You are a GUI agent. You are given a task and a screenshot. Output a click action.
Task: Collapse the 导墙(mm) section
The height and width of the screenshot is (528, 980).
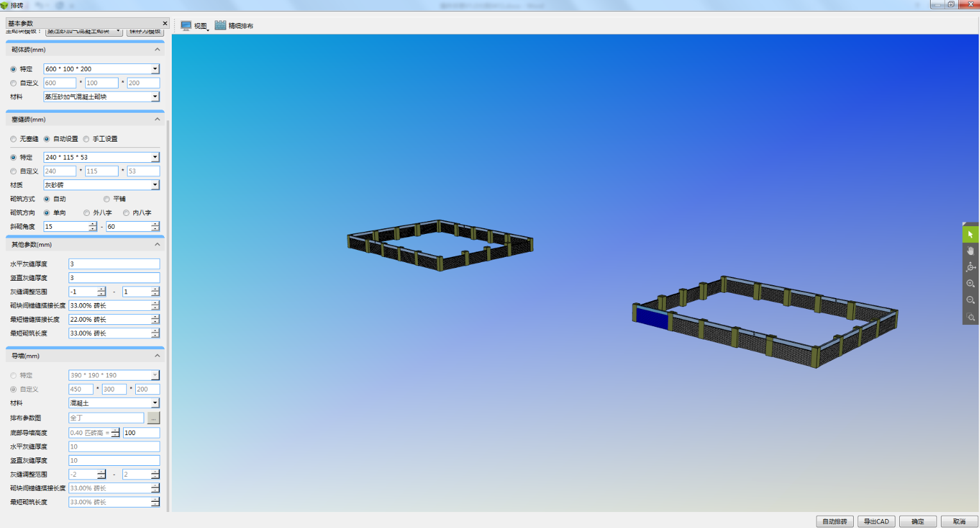157,356
